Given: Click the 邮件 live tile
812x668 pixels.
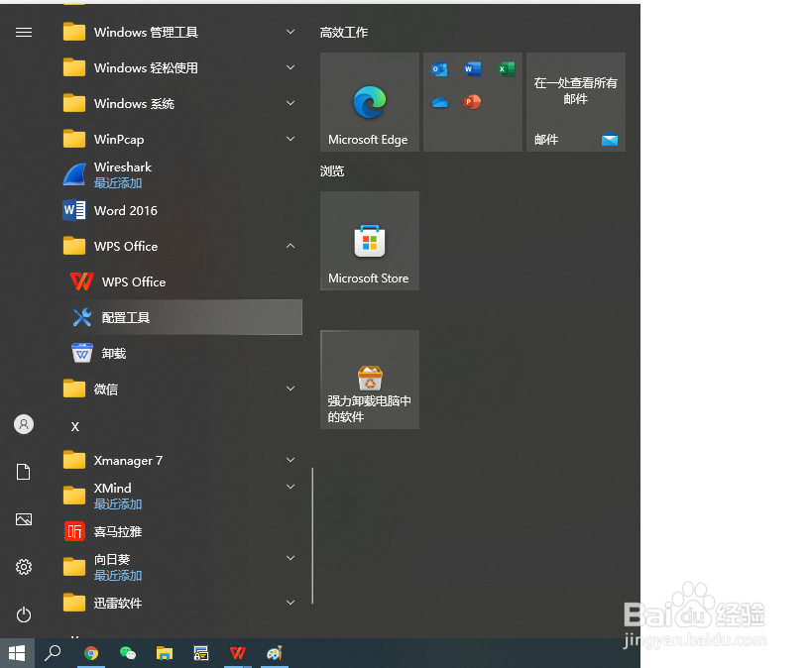Looking at the screenshot, I should [575, 102].
